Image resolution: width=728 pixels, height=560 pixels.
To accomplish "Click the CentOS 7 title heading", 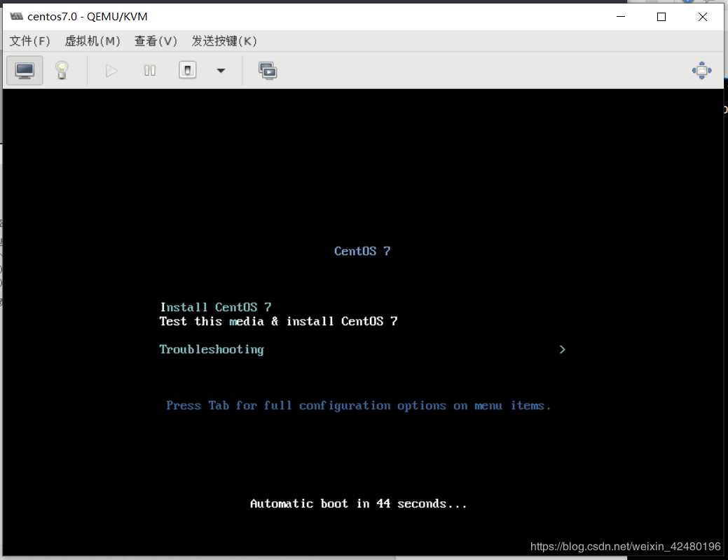I will (362, 251).
